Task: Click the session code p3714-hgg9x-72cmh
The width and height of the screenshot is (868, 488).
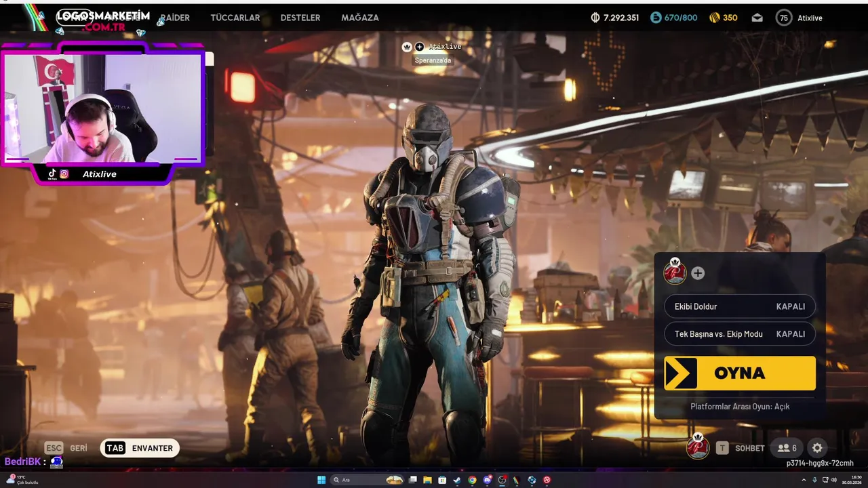Action: [x=820, y=464]
